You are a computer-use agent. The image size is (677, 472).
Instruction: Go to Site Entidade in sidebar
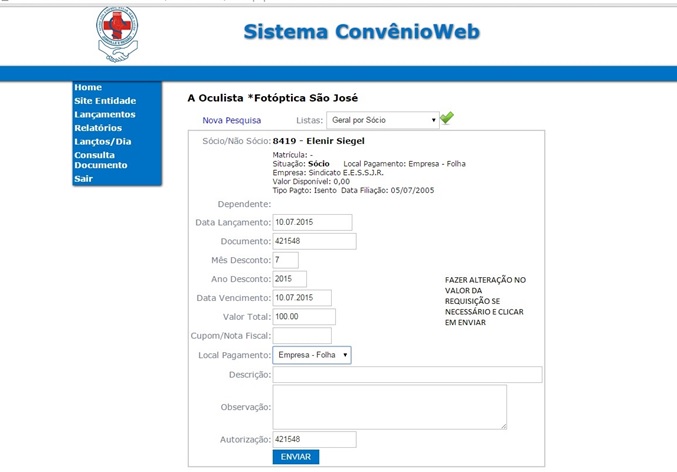[105, 101]
